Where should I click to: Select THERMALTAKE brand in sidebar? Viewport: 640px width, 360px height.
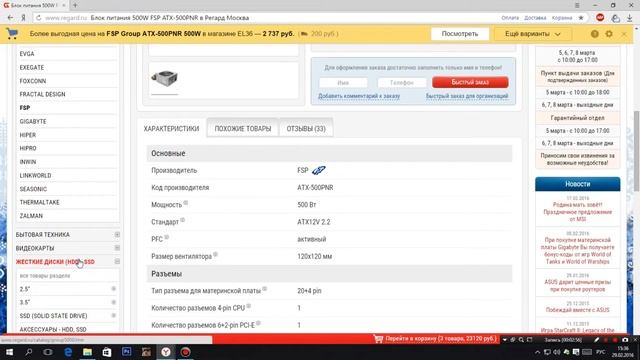(x=40, y=202)
